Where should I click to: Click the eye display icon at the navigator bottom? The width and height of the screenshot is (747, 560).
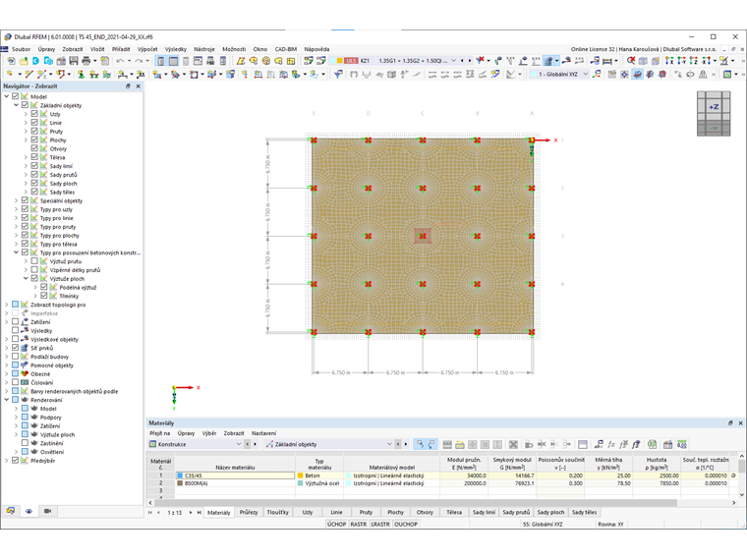point(29,511)
